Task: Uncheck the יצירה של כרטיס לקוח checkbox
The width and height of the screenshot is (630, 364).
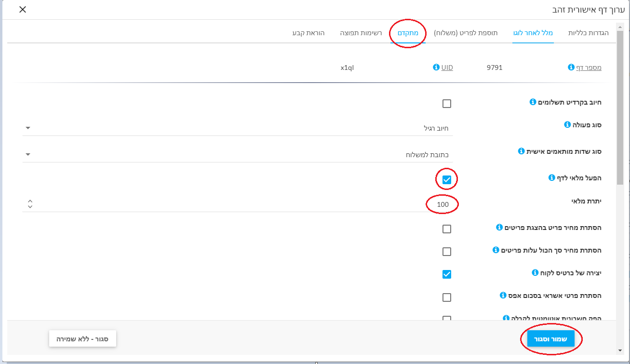Action: click(447, 274)
